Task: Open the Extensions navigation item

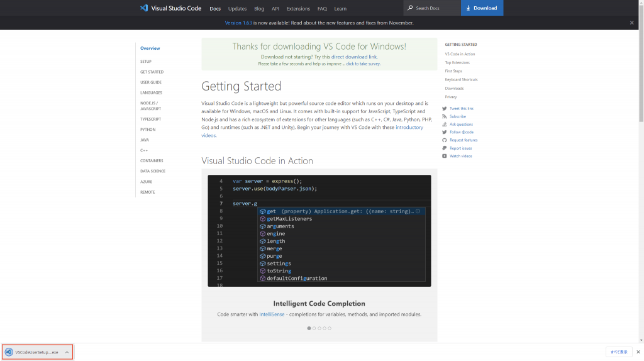Action: point(298,8)
